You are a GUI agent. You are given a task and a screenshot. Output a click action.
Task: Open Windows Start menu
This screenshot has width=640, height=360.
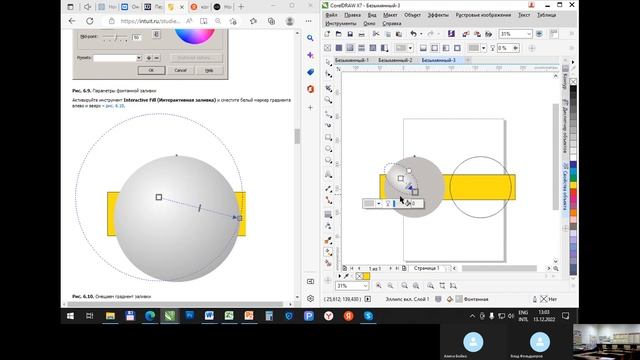pos(70,316)
